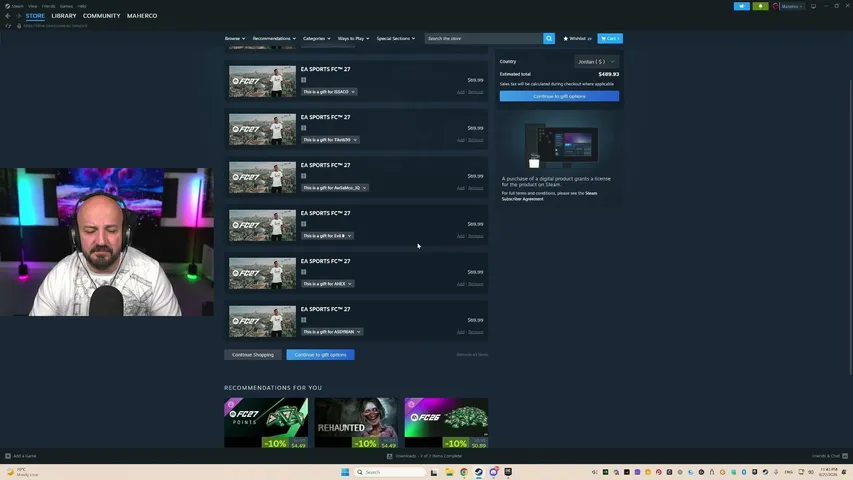Viewport: 853px width, 480px height.
Task: Click the forward navigation arrow
Action: click(x=18, y=16)
